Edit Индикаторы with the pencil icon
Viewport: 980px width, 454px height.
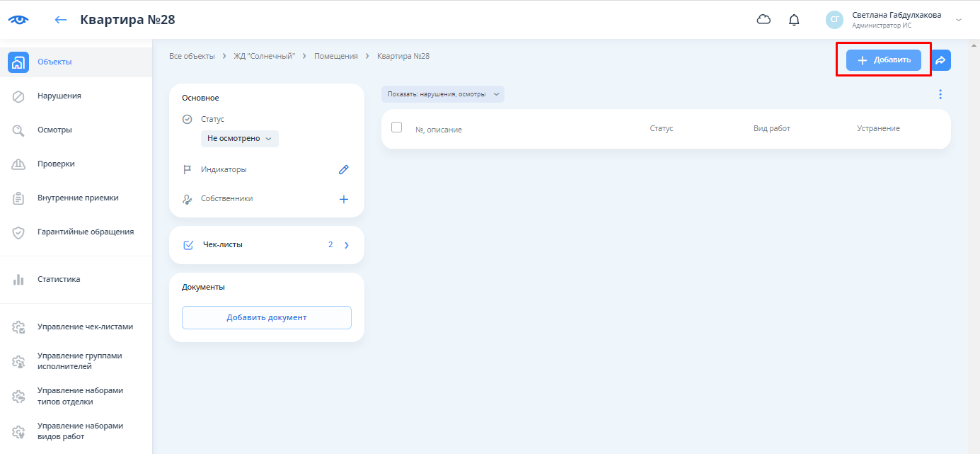[344, 170]
